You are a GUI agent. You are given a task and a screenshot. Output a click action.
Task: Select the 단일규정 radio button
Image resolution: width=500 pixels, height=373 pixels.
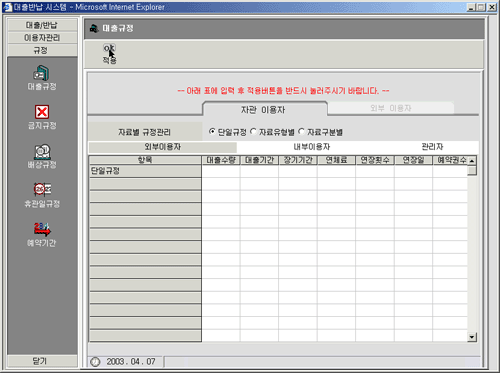tap(212, 132)
